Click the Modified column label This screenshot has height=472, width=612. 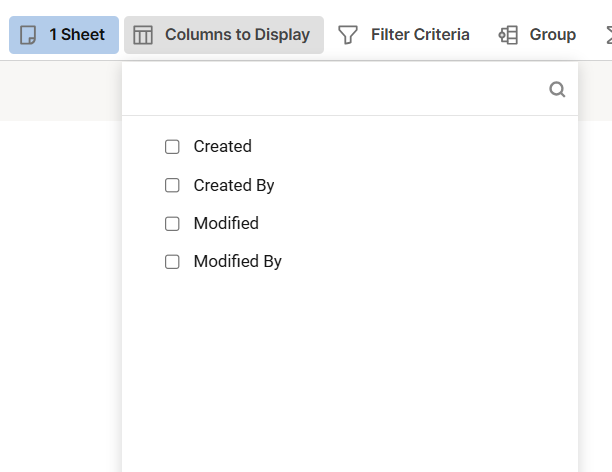(226, 224)
